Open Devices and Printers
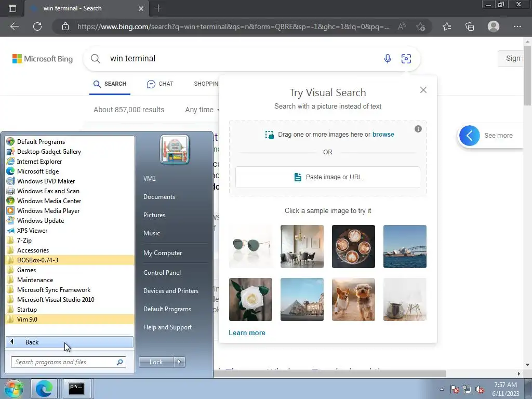 [x=170, y=291]
